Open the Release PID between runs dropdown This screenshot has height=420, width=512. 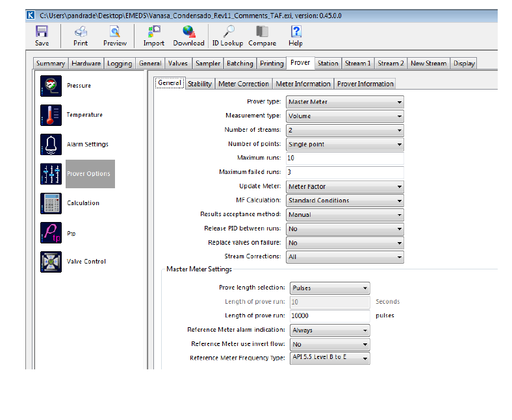coord(345,229)
